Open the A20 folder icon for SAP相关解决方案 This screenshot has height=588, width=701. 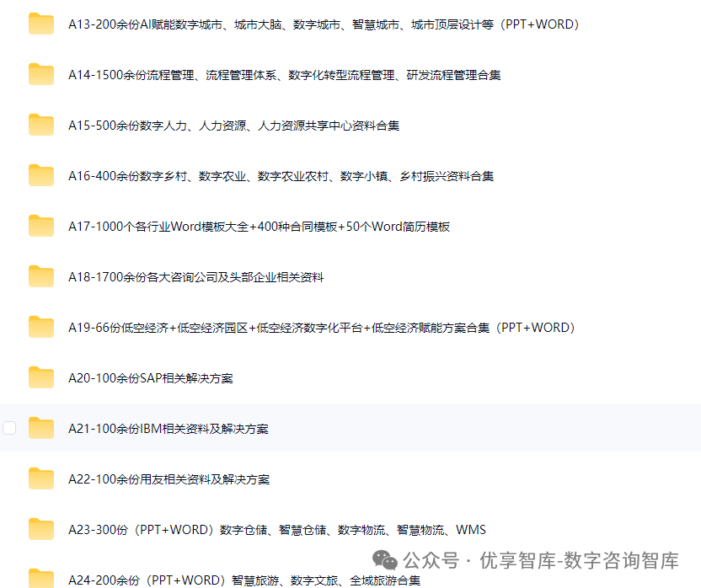pyautogui.click(x=41, y=377)
